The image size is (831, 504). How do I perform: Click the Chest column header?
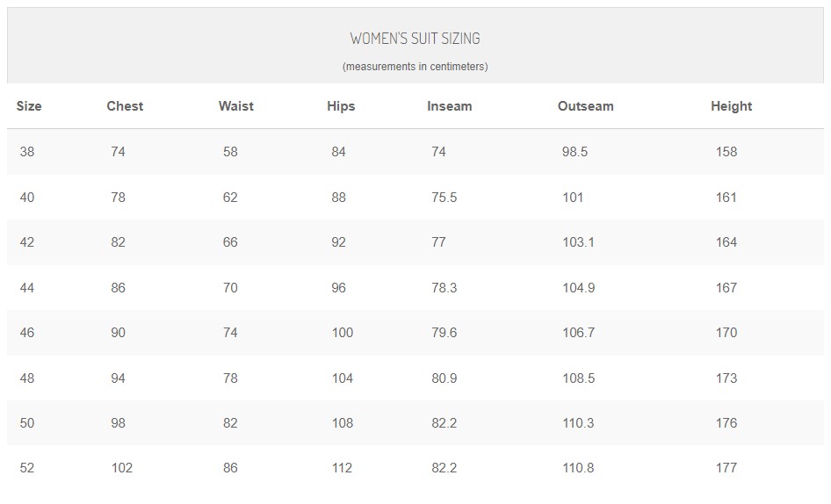point(125,106)
